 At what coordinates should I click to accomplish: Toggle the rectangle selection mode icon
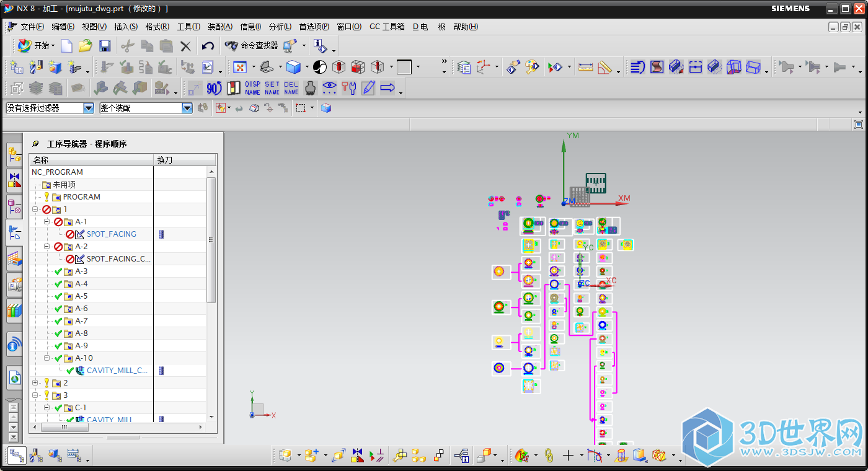[301, 108]
